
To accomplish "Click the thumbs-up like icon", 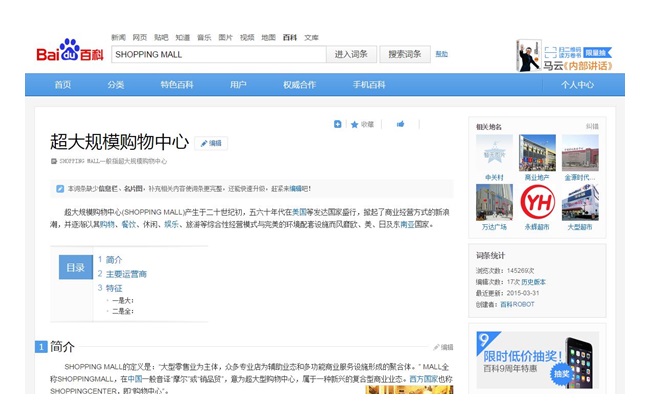I will tap(400, 124).
